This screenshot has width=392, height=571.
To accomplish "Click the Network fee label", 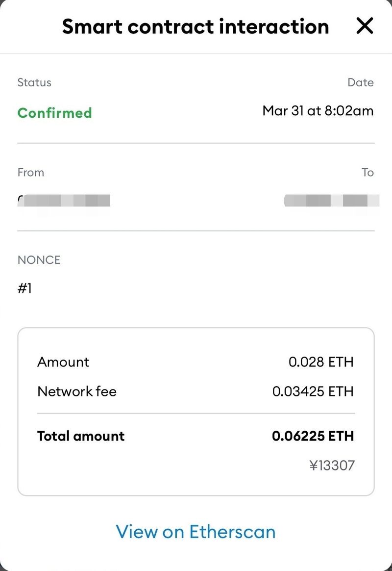I will coord(77,391).
